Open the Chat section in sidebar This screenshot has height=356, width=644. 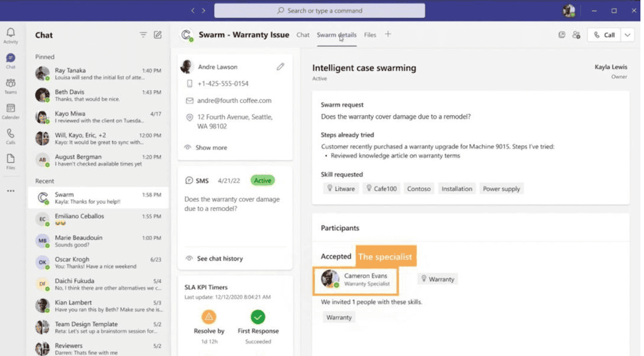[11, 61]
